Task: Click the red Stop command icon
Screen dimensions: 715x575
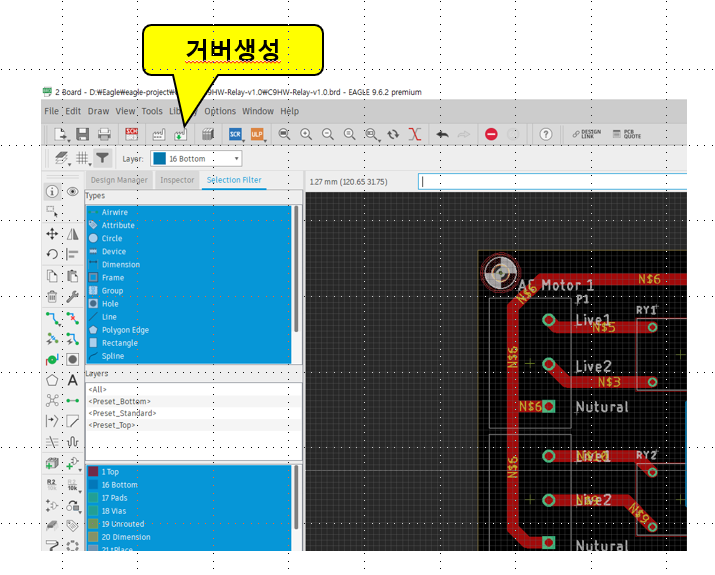Action: 491,133
